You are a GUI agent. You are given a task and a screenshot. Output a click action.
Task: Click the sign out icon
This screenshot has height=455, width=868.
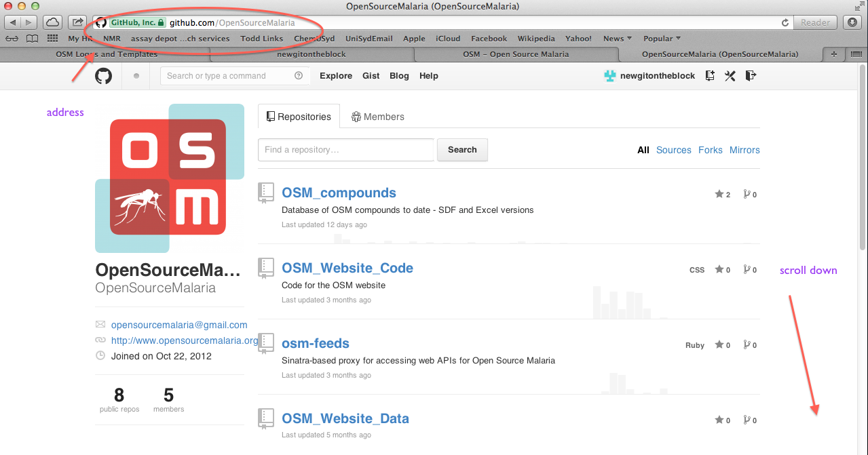(751, 76)
